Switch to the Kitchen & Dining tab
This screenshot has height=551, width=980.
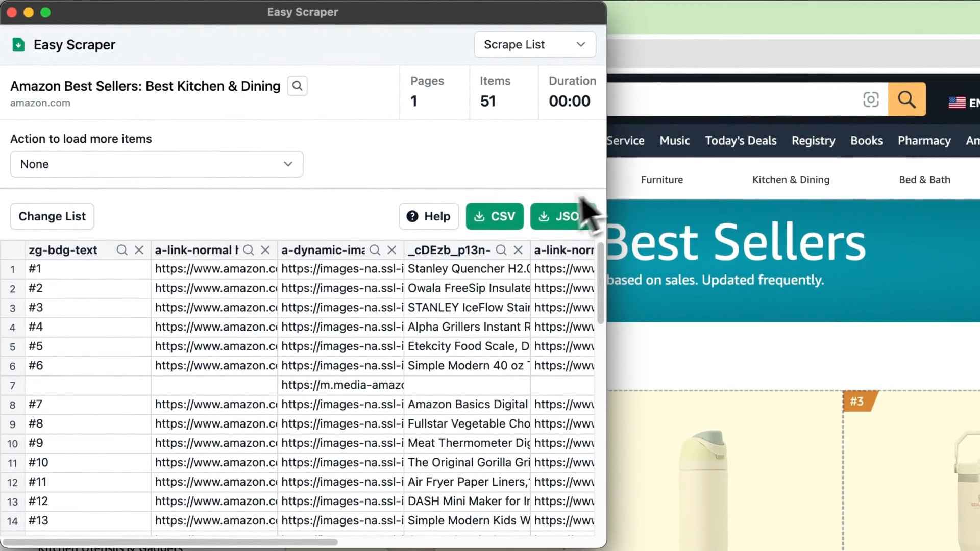(x=791, y=180)
